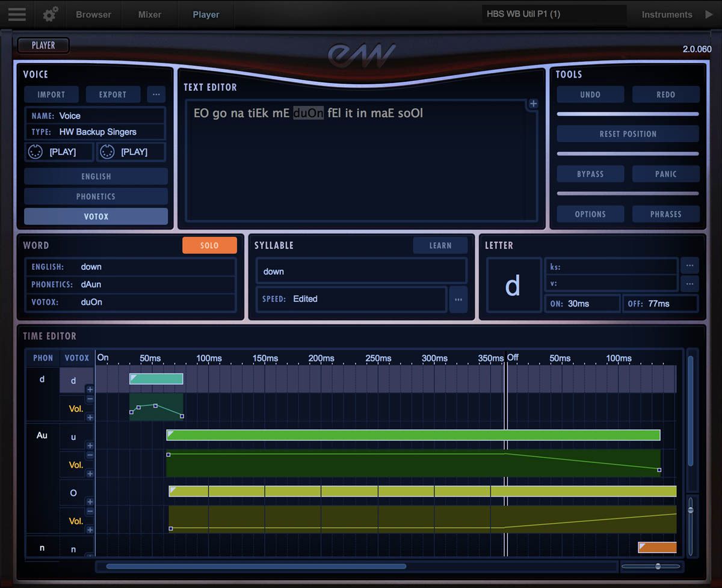This screenshot has height=588, width=722.
Task: Click the time editor horizontal zoom slider
Action: coord(651,566)
